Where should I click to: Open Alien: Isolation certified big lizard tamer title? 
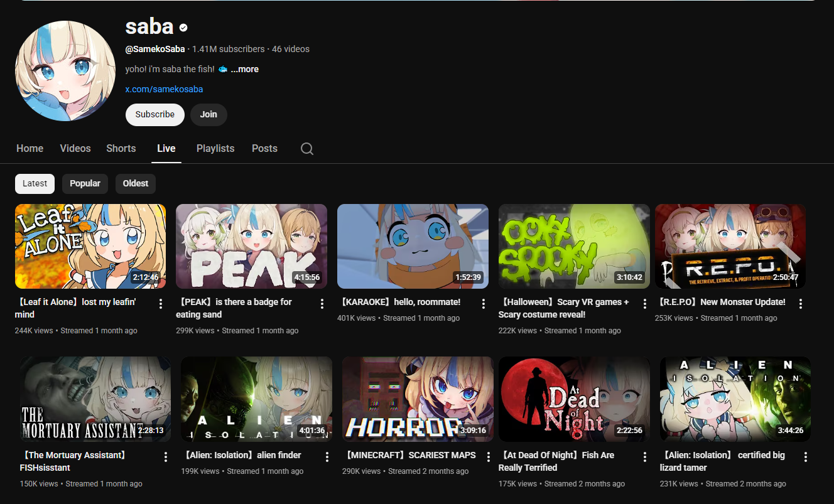click(x=722, y=461)
